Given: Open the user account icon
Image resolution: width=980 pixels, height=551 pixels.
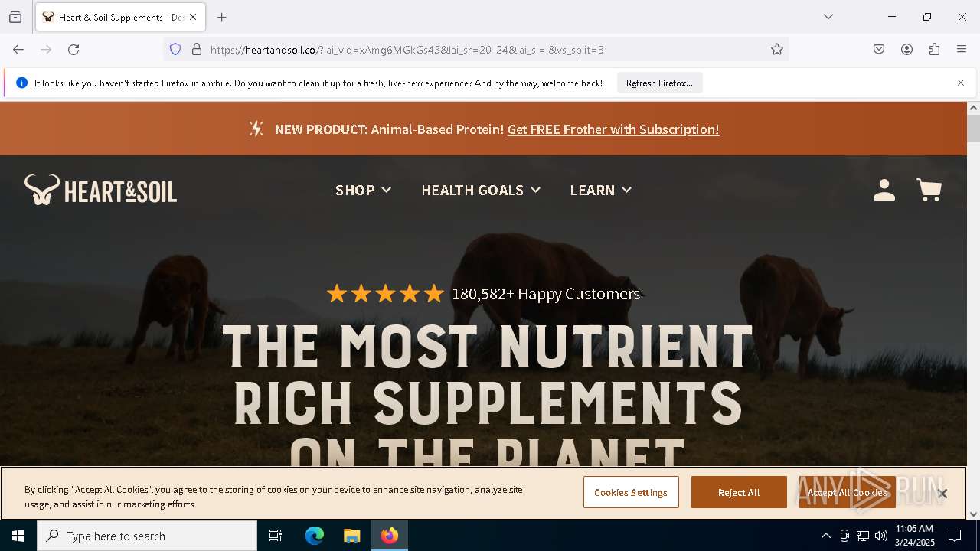Looking at the screenshot, I should (x=884, y=190).
